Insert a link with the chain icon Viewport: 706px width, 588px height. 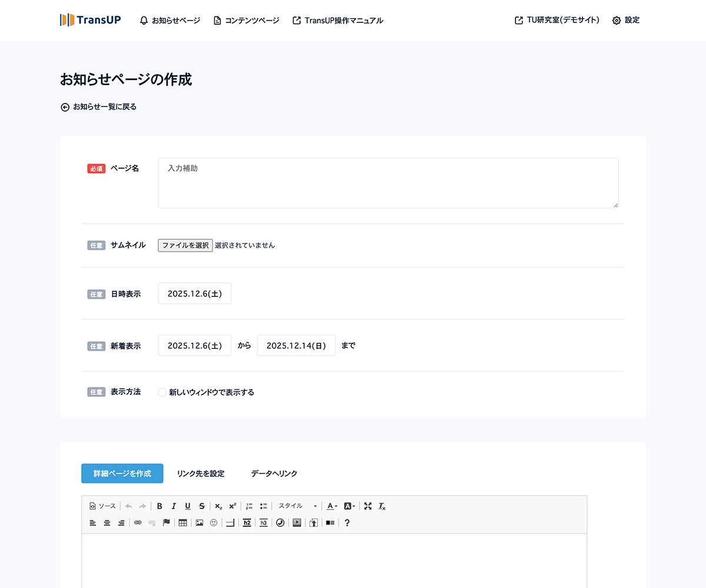coord(138,523)
